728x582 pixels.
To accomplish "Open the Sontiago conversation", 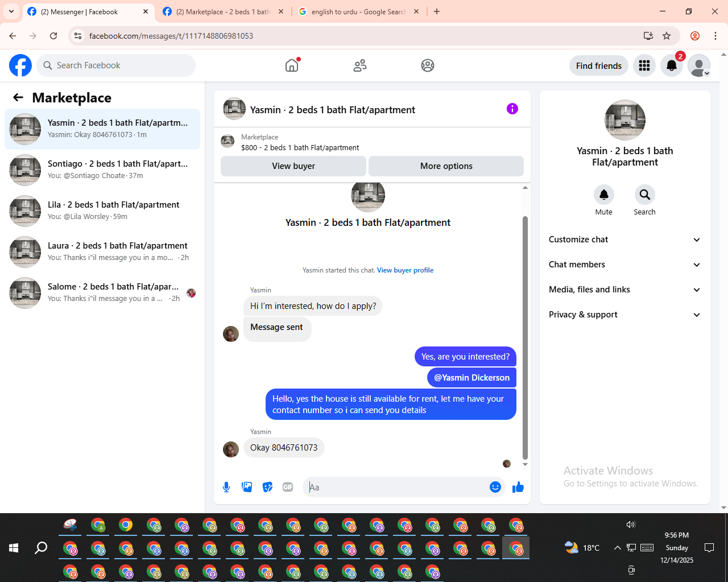I will [x=102, y=170].
